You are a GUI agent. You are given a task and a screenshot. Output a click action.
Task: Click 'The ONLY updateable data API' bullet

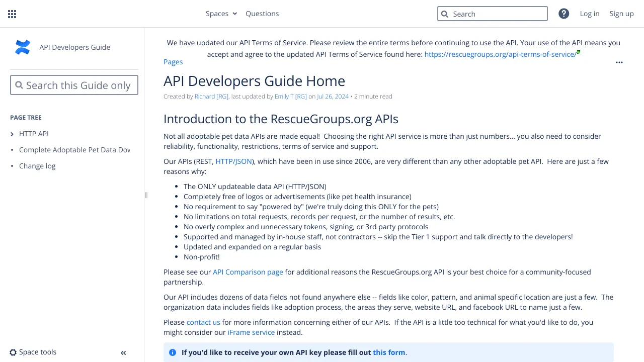point(255,187)
